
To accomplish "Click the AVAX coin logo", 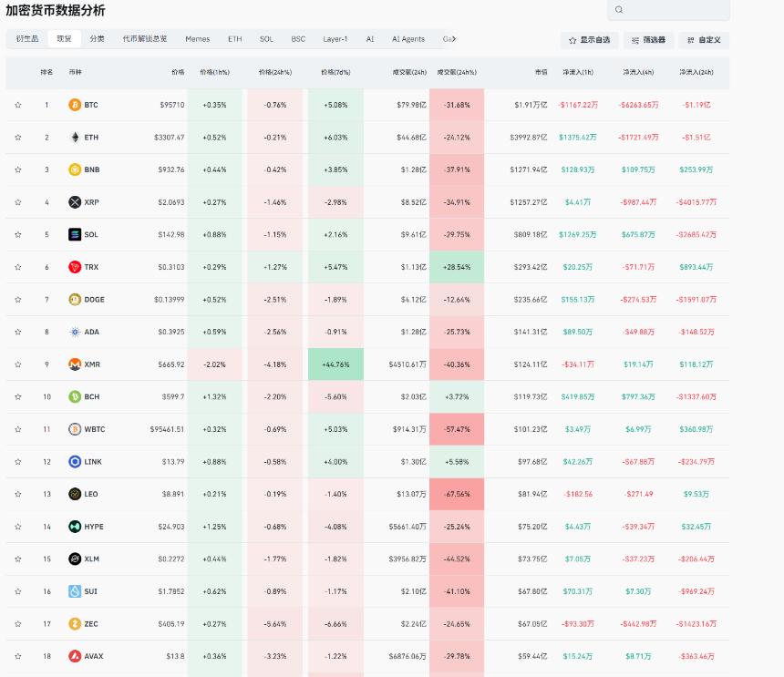I will point(75,656).
